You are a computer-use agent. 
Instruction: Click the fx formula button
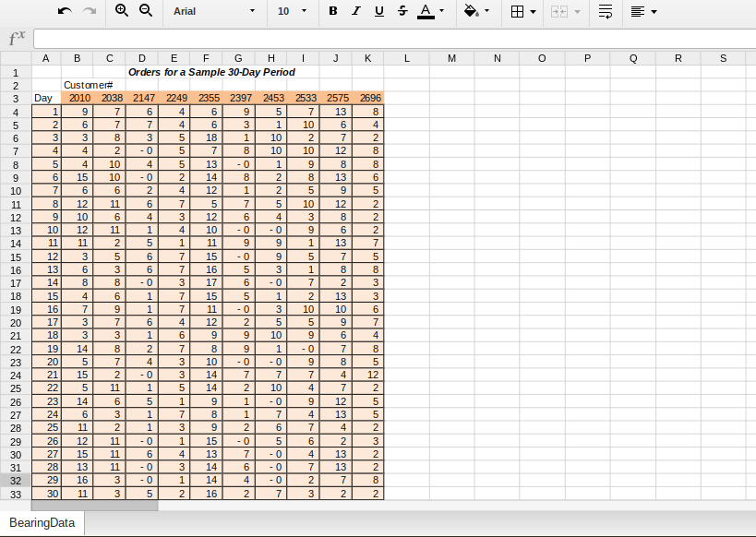(x=16, y=39)
